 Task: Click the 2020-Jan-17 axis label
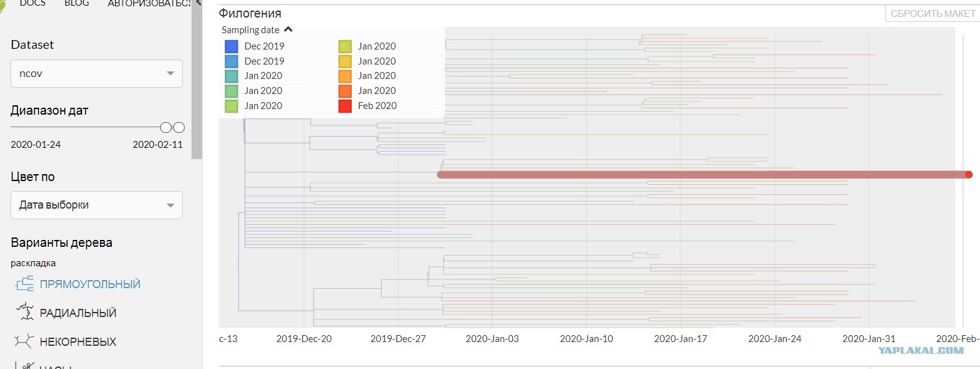[681, 339]
